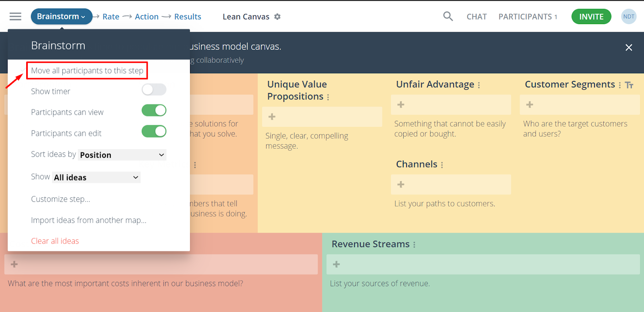Click the red Clear all ideas link
Viewport: 644px width, 312px height.
[55, 241]
